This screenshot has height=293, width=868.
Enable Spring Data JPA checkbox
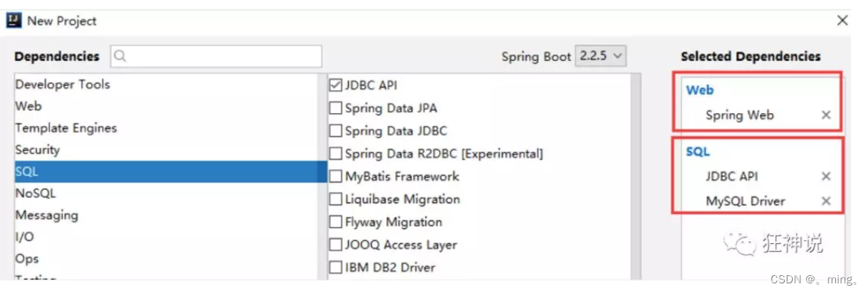point(335,108)
